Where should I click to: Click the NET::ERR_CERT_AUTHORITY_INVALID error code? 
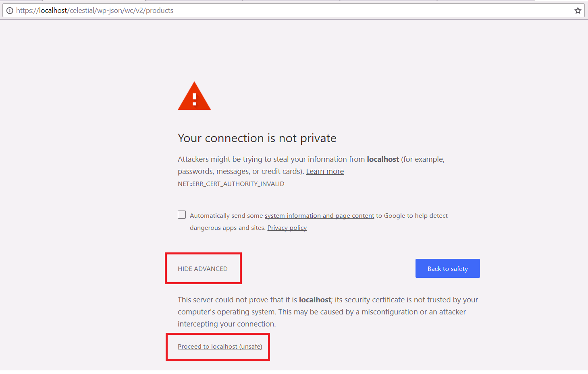click(x=231, y=184)
